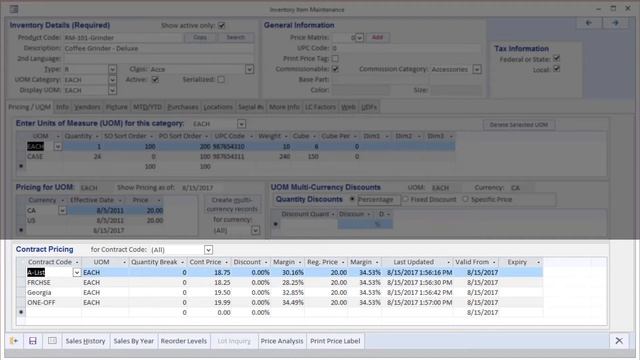
Task: Toggle the Commissionable checkbox
Action: (335, 69)
